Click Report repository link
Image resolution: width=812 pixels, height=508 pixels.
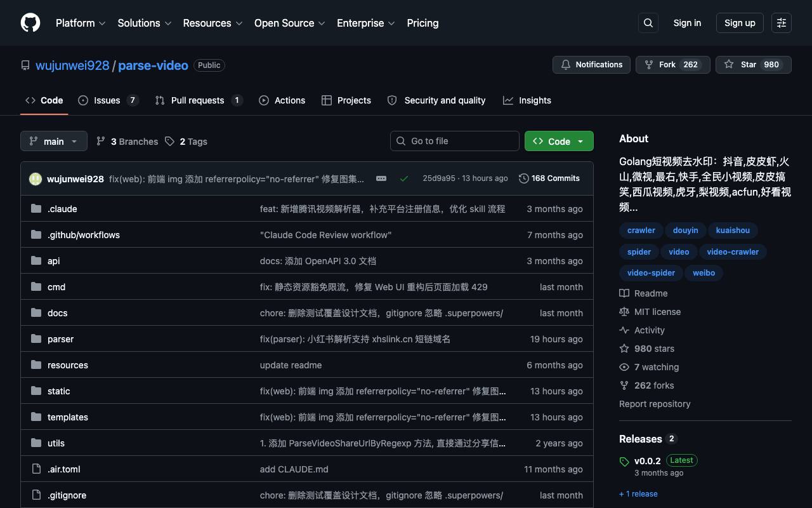click(x=655, y=404)
